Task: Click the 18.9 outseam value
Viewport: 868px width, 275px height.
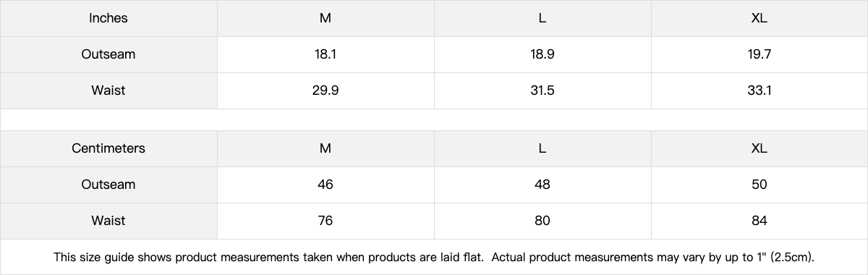Action: coord(542,54)
